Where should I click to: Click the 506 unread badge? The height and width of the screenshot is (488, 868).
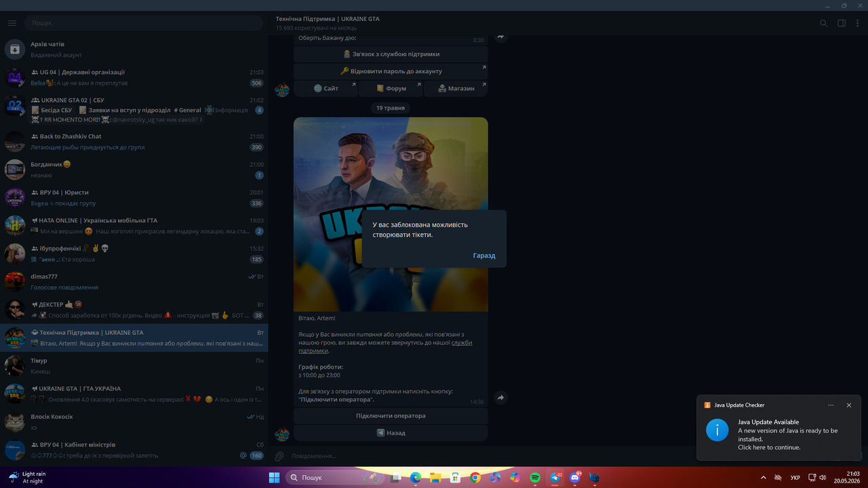pyautogui.click(x=256, y=83)
